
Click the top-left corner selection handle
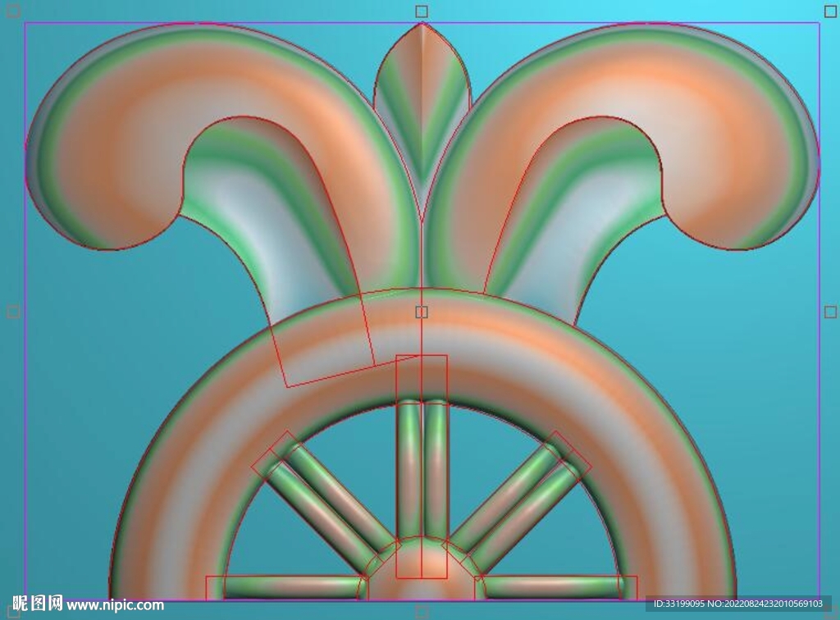click(x=13, y=11)
